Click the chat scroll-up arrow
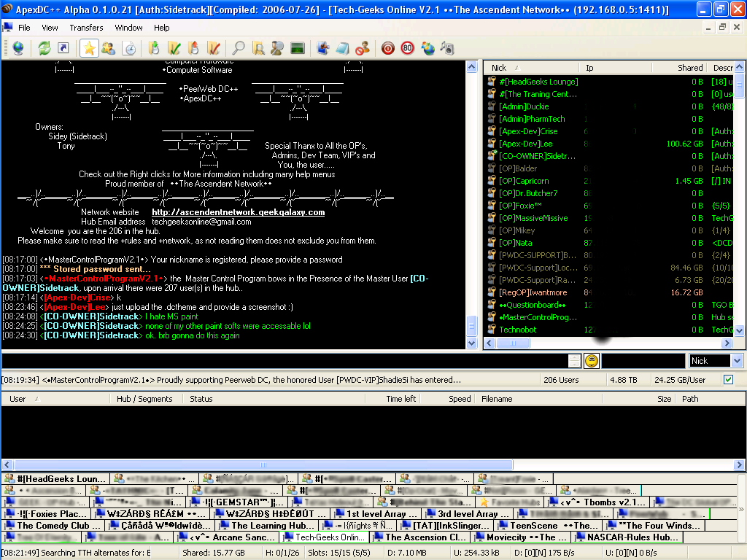The image size is (747, 560). 472,66
